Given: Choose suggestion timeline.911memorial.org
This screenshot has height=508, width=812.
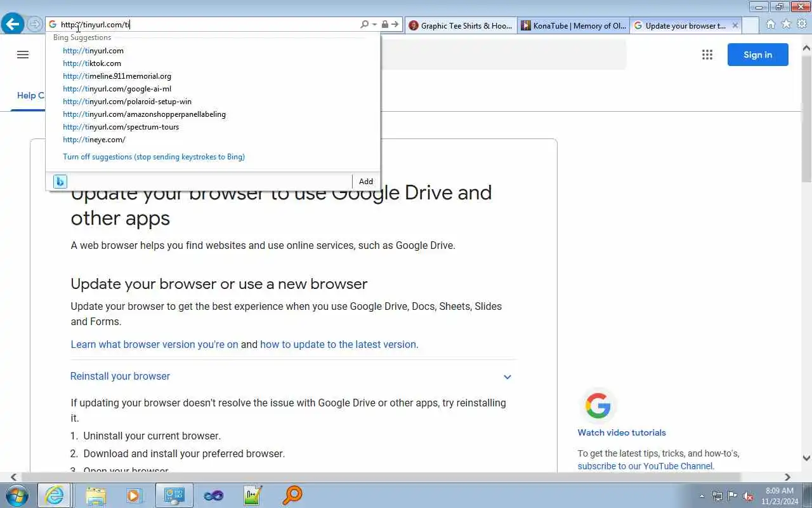Looking at the screenshot, I should (117, 76).
